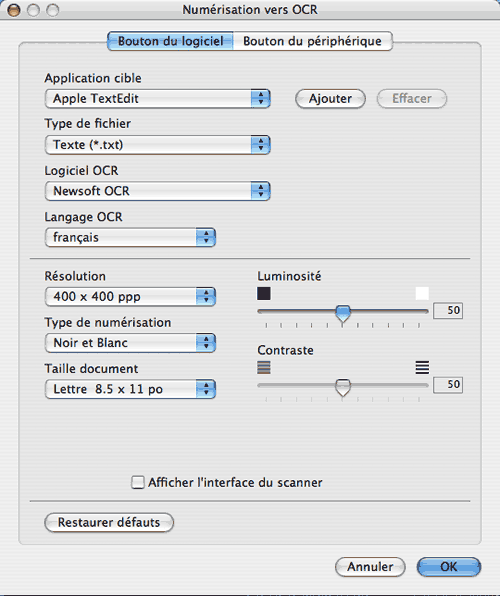Click the dark Luminosité minimum icon
Image resolution: width=500 pixels, height=596 pixels.
pos(264,293)
